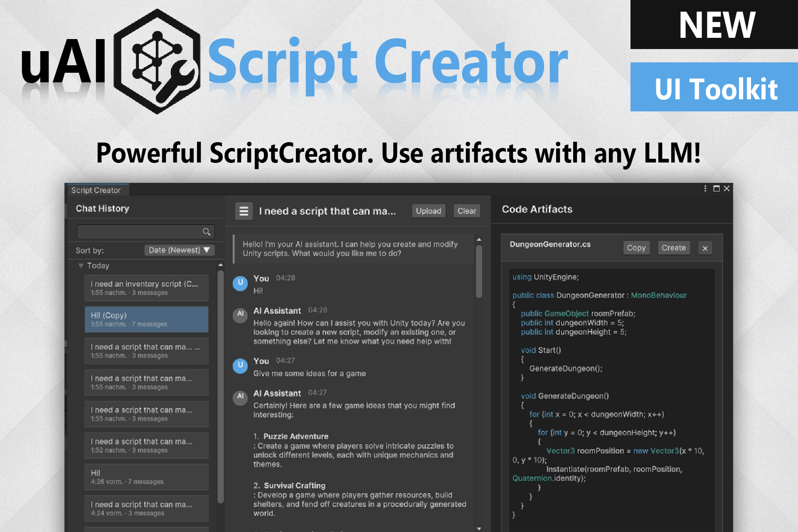Clear the current conversation

[466, 211]
